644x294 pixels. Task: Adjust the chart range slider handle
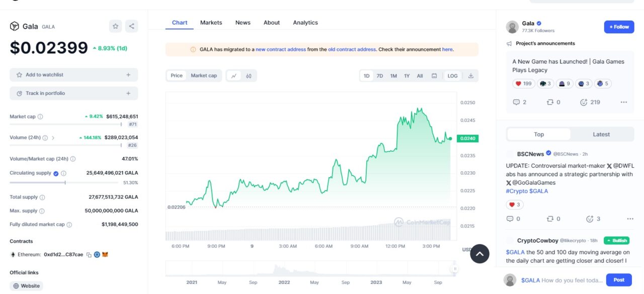point(455,269)
